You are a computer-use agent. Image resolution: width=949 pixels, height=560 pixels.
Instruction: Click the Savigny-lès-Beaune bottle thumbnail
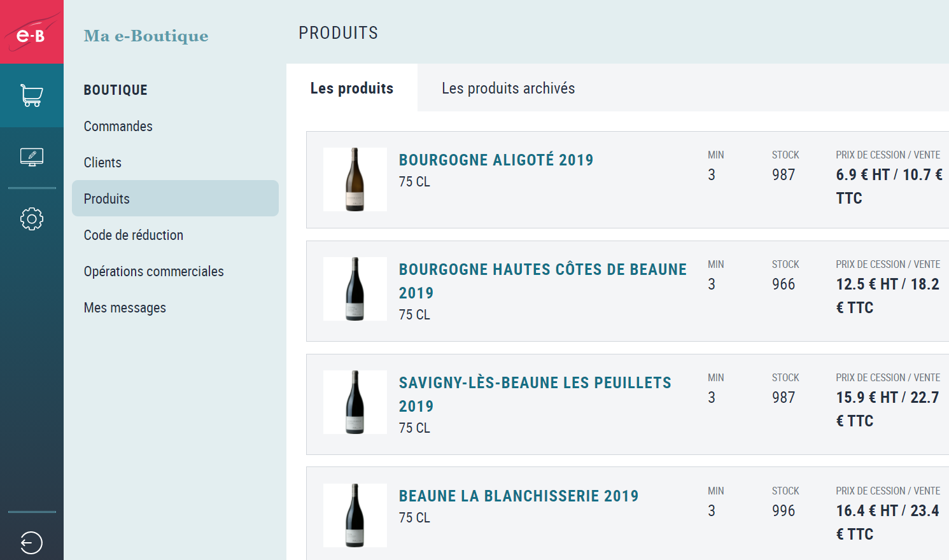click(x=355, y=402)
